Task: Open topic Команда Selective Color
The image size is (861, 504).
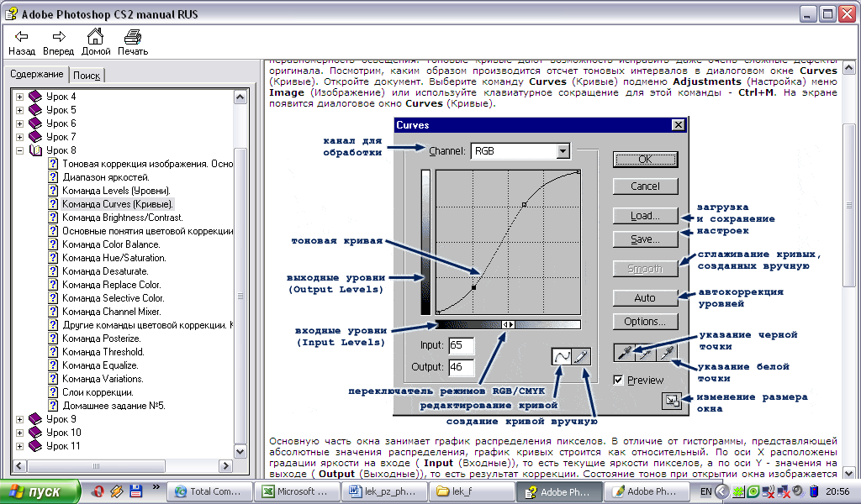Action: (x=114, y=298)
